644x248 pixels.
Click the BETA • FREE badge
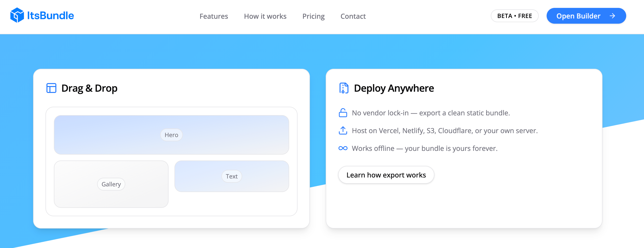[514, 16]
